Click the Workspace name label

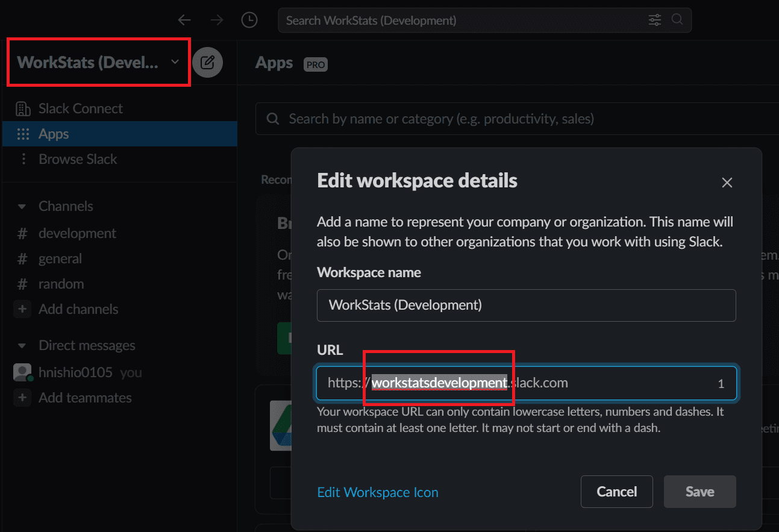(x=369, y=272)
